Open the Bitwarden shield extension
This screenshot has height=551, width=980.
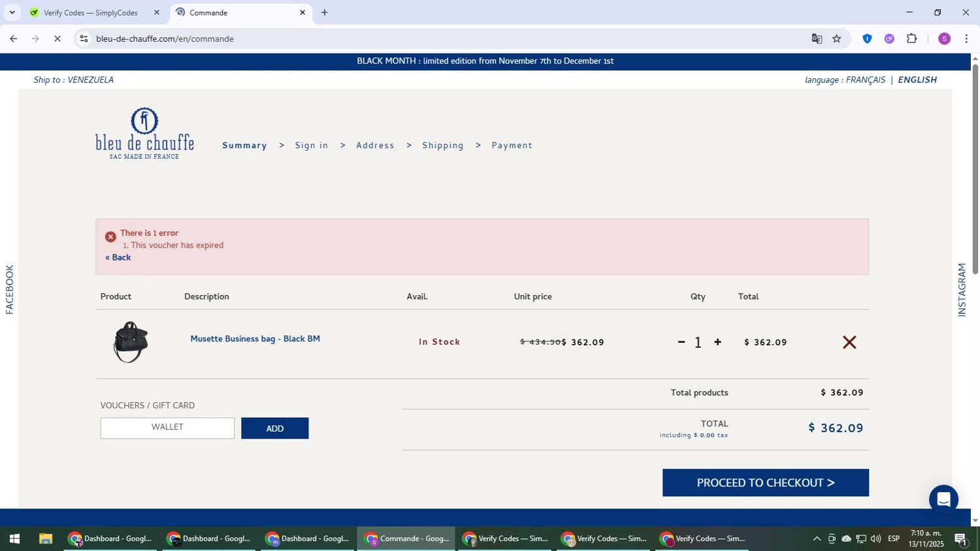[867, 39]
